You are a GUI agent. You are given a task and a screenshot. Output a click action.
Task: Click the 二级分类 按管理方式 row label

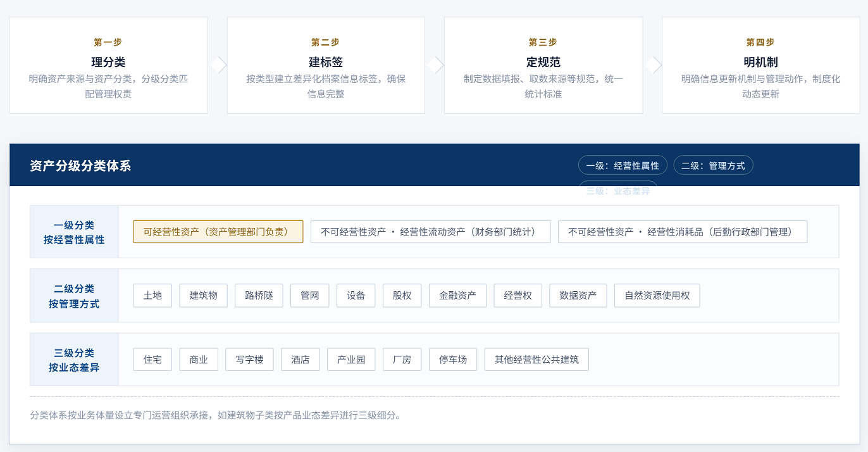point(74,296)
